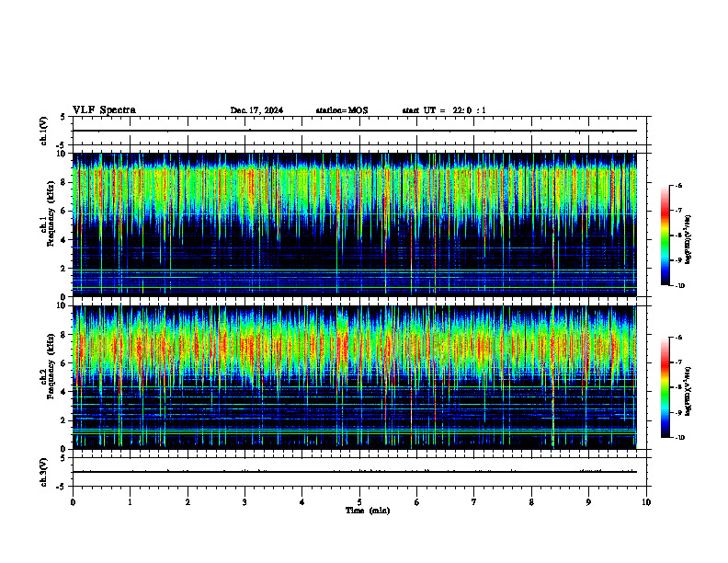The image size is (728, 563).
Task: Click the "8" kHz tick on ch.1 axis
Action: click(x=64, y=182)
